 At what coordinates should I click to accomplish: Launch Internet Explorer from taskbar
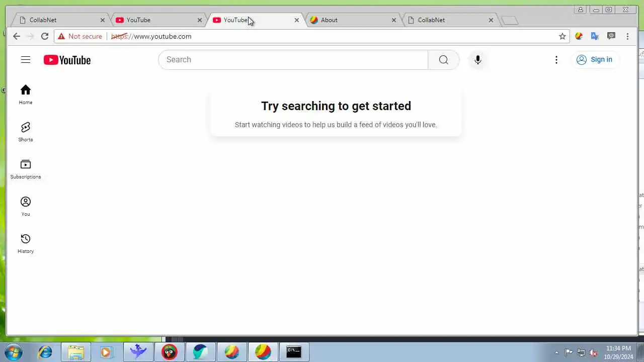point(45,352)
